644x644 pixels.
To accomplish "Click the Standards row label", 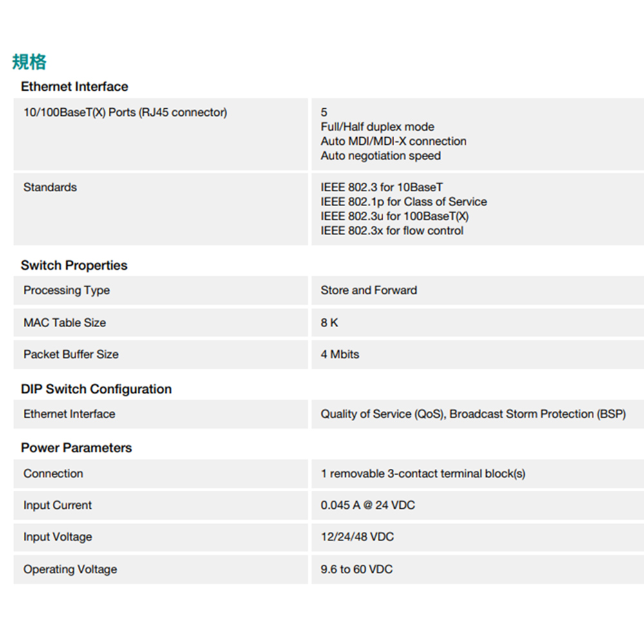I will tap(50, 187).
